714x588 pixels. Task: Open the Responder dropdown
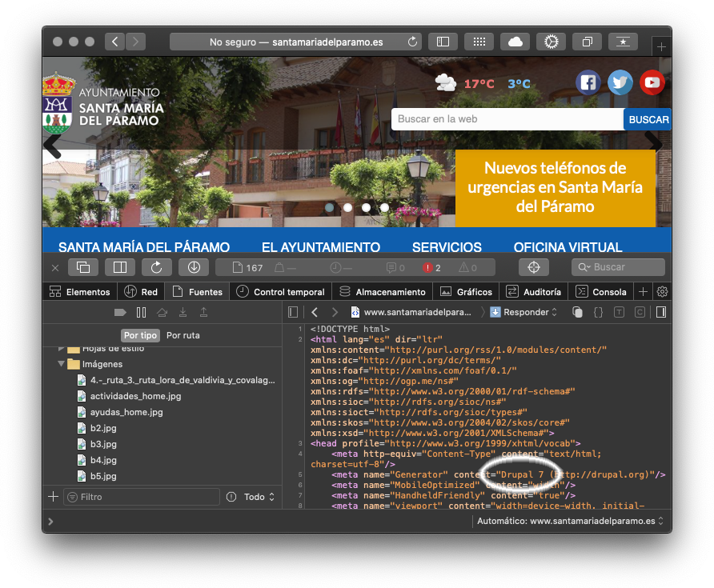point(523,312)
